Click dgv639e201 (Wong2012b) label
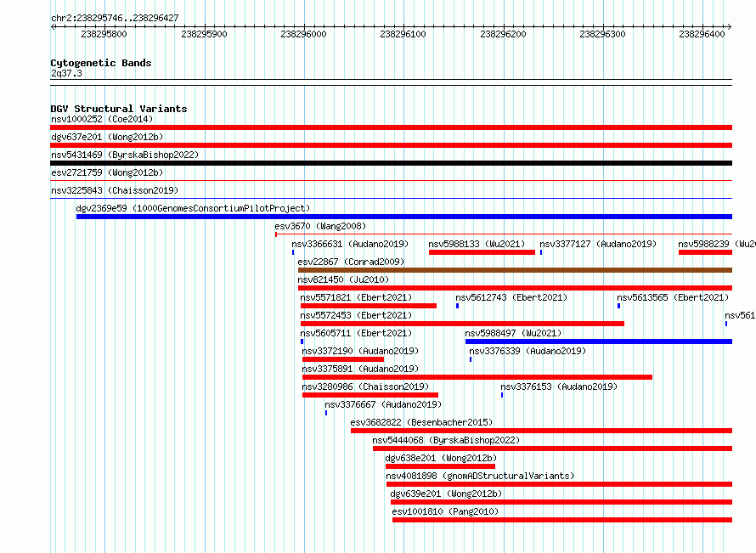The width and height of the screenshot is (756, 553). pos(447,494)
